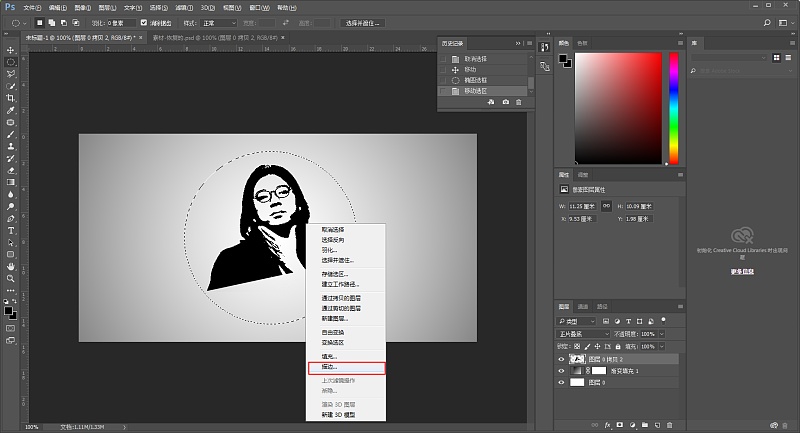
Task: Enable Subtract from Selection mode
Action: [x=64, y=23]
